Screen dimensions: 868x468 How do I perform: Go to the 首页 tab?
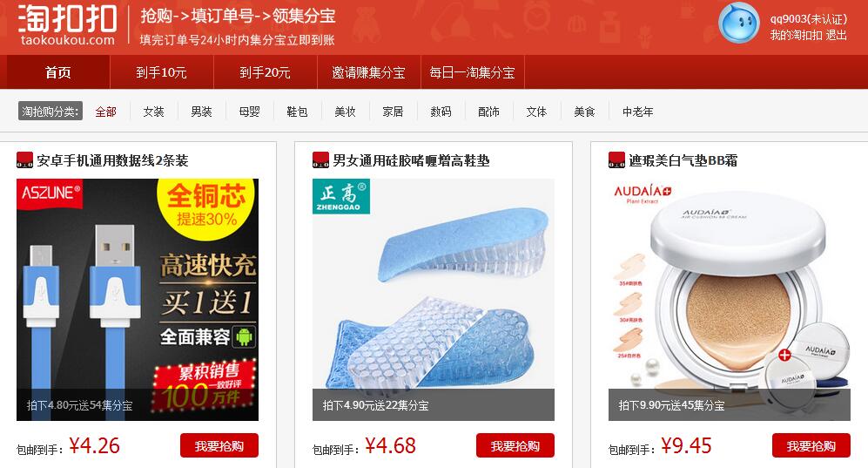click(x=58, y=72)
